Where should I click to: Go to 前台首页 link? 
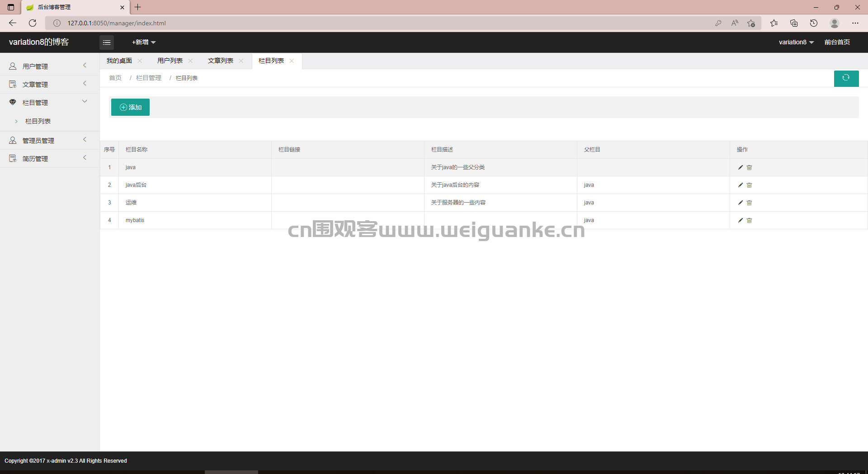837,42
